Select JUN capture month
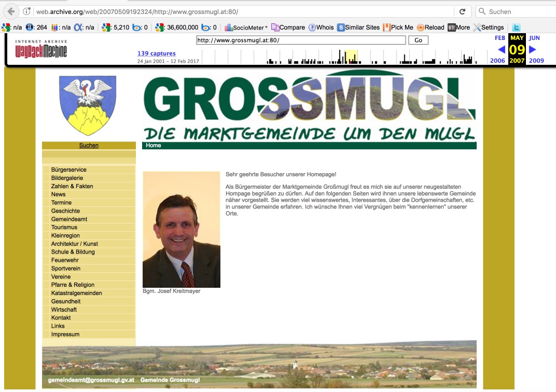Screen dimensions: 556x392 coord(534,38)
